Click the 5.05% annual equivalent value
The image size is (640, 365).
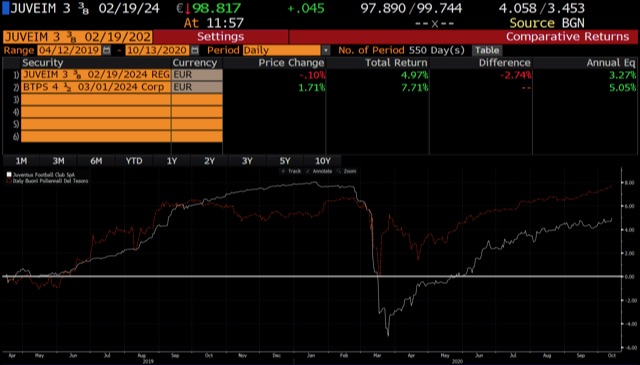click(622, 87)
